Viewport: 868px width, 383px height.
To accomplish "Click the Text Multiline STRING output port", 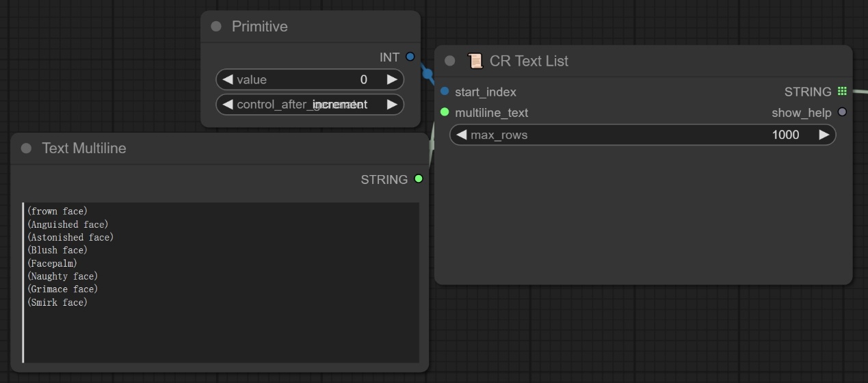I will click(x=418, y=179).
